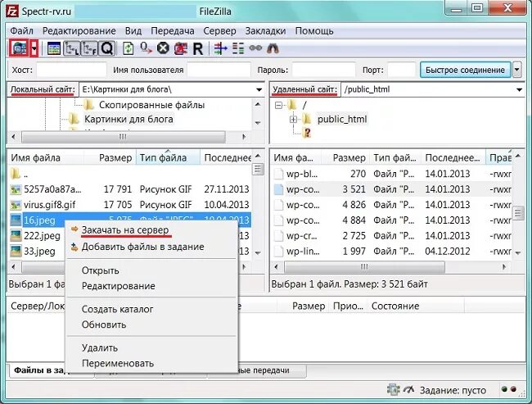Select wp-cr... file in remote list

392,235
